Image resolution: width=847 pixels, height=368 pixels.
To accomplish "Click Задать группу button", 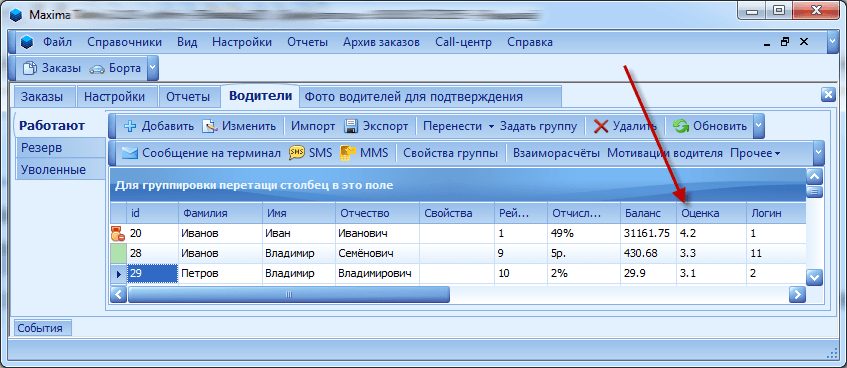I will (538, 126).
